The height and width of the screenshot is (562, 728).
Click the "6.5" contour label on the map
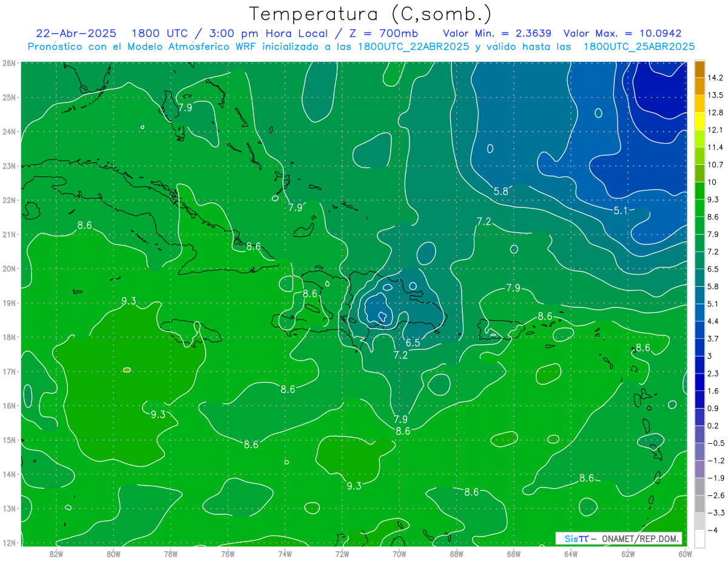[x=413, y=343]
